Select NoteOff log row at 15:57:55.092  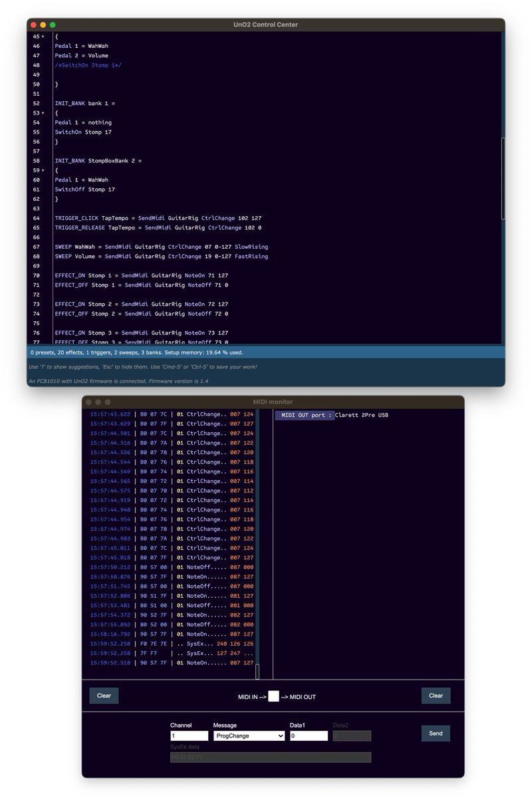pos(172,624)
